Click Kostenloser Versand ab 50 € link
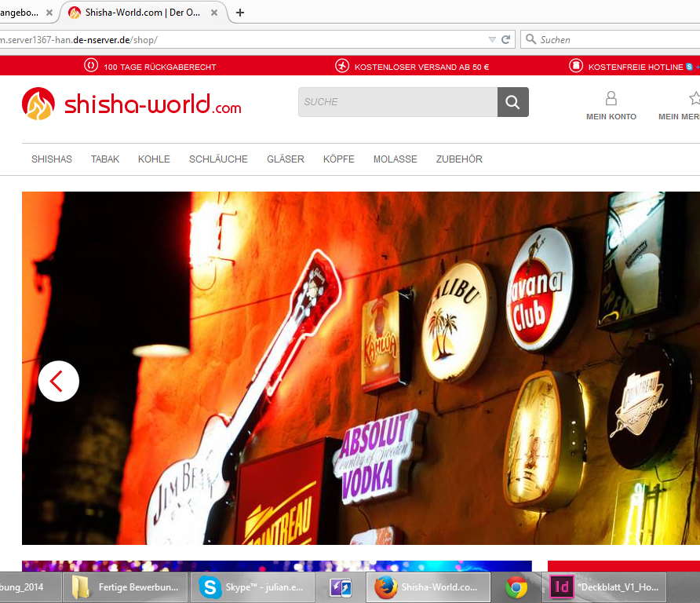The height and width of the screenshot is (603, 700). pyautogui.click(x=421, y=67)
